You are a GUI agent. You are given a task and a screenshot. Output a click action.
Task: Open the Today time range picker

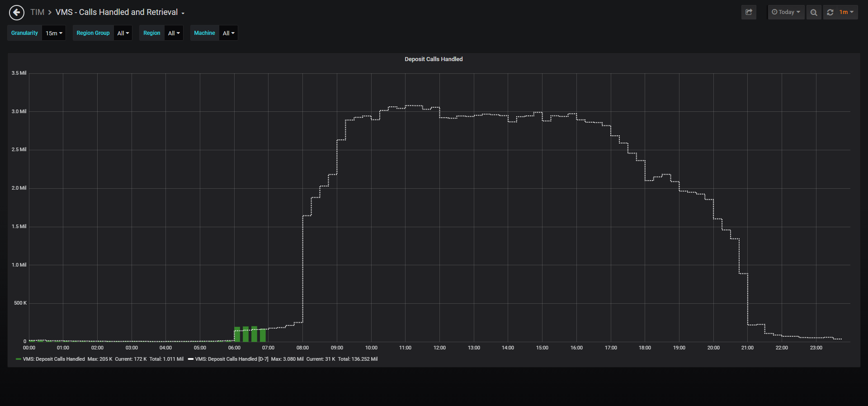click(x=786, y=12)
